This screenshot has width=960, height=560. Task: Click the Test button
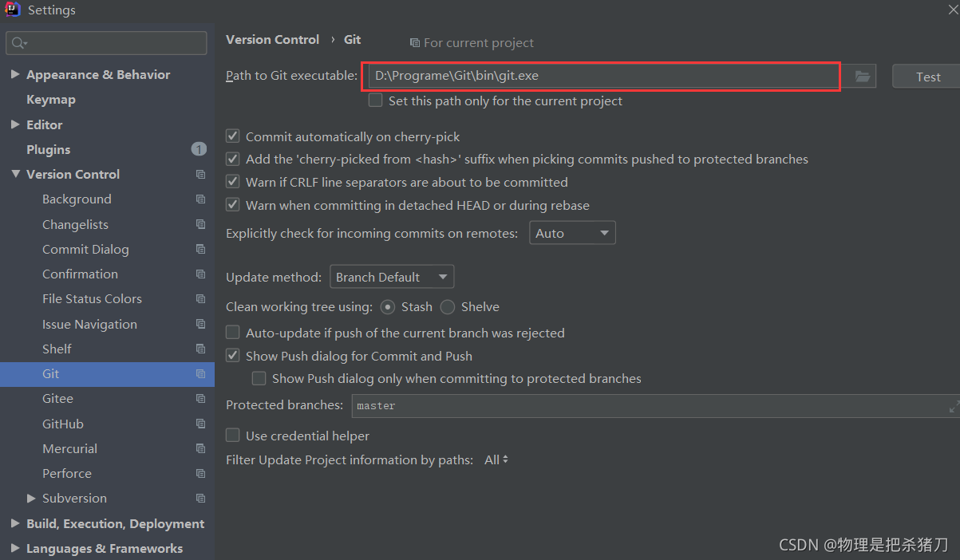pyautogui.click(x=927, y=77)
